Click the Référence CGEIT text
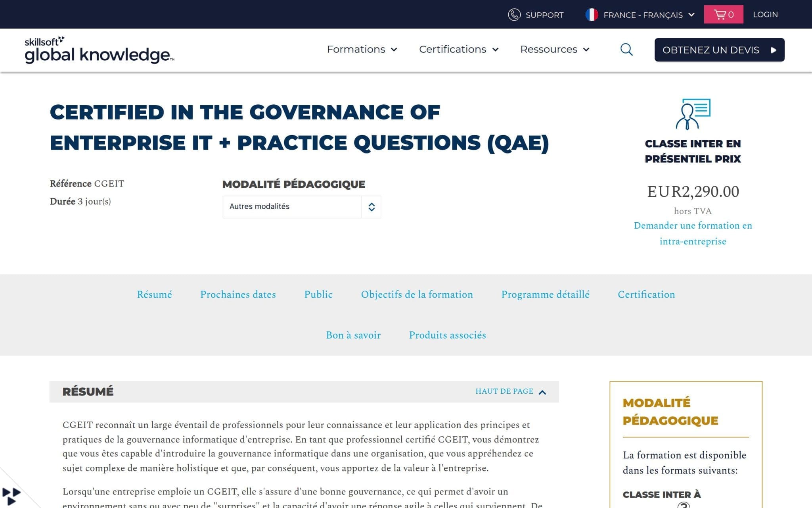Screen dimensions: 812x508 point(87,184)
